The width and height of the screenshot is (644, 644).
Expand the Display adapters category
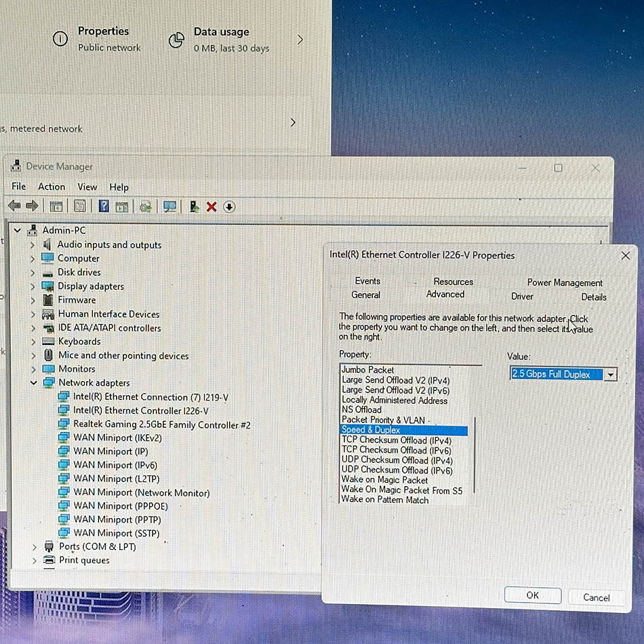[x=33, y=286]
